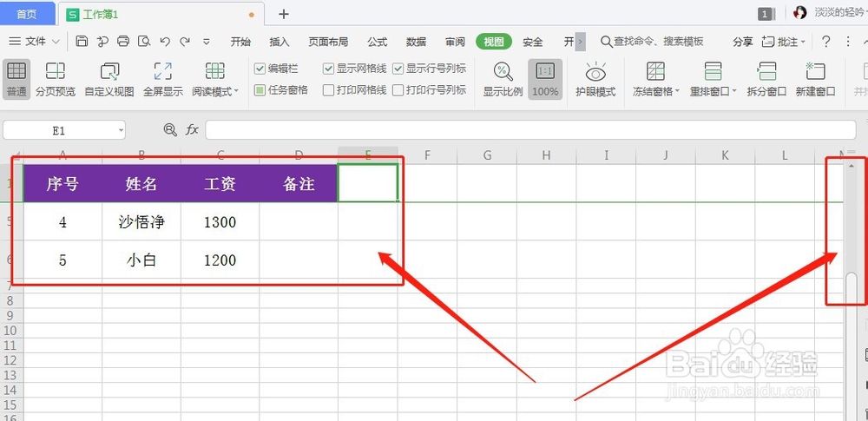The width and height of the screenshot is (868, 421).
Task: Select the 序号 header cell
Action: (62, 183)
